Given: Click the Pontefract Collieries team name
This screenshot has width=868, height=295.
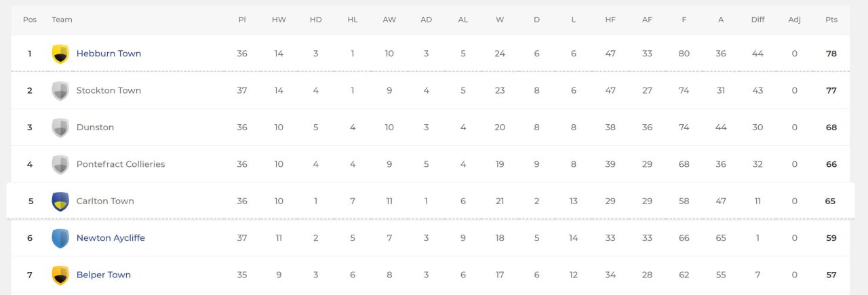Looking at the screenshot, I should (x=121, y=164).
